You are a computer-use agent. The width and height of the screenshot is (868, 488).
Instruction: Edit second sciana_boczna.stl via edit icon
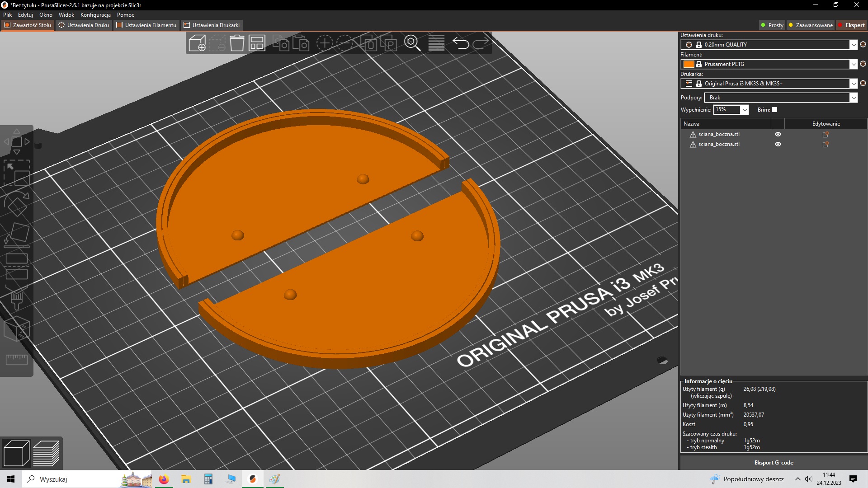(x=826, y=144)
